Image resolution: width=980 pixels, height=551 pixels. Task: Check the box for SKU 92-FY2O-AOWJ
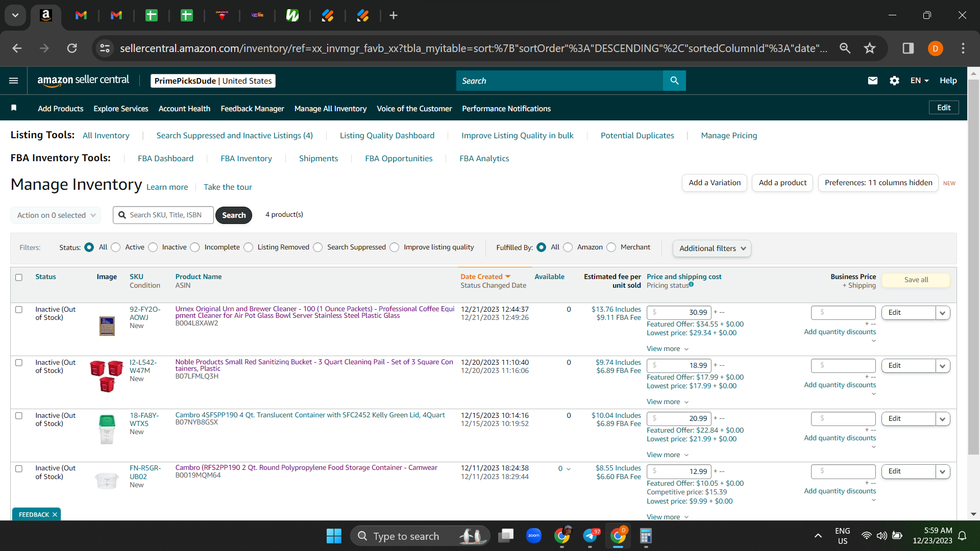19,310
